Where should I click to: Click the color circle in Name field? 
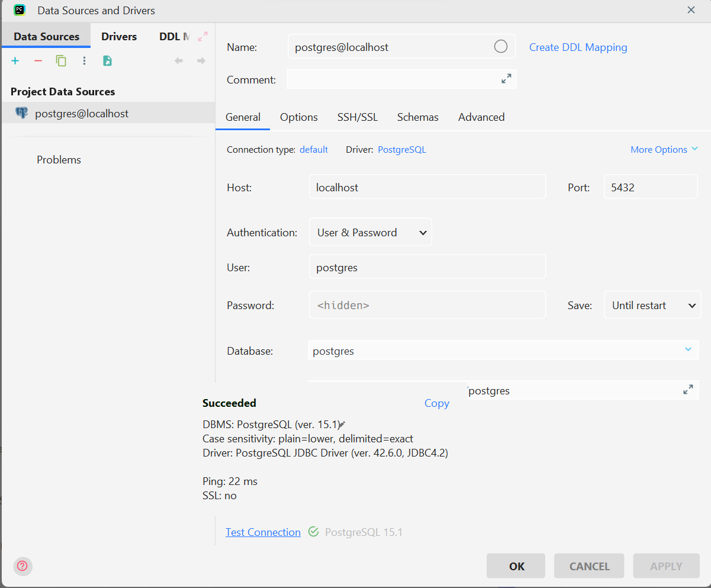(501, 47)
